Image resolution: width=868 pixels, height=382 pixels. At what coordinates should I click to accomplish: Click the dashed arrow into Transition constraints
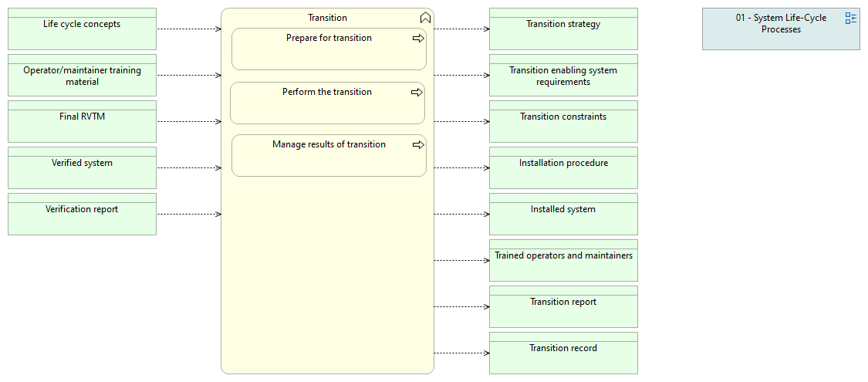point(461,121)
